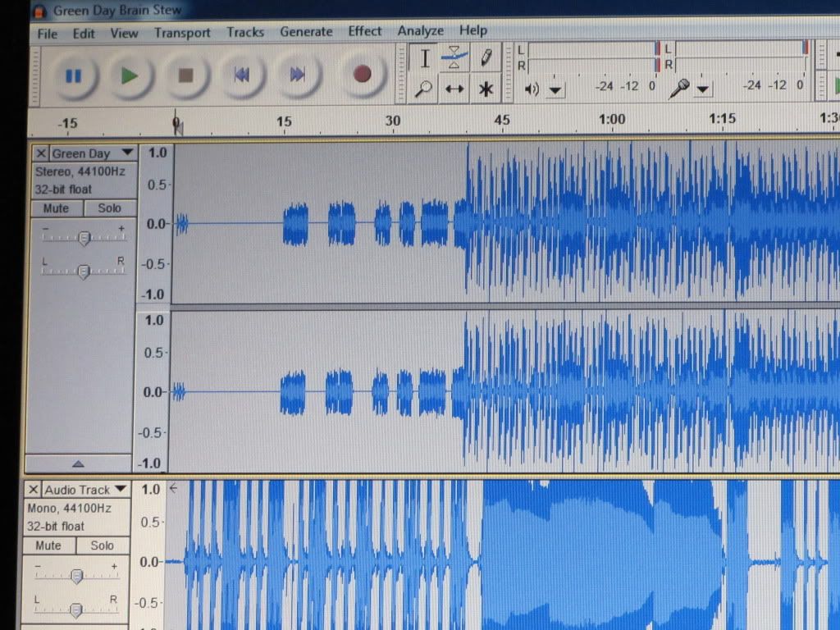The image size is (840, 630).
Task: Select the Time Shift tool
Action: (454, 89)
